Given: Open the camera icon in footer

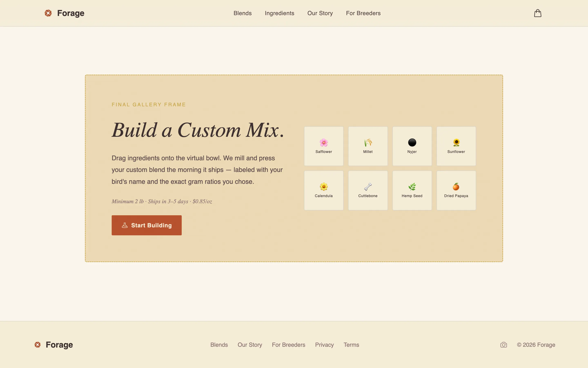Looking at the screenshot, I should tap(503, 345).
